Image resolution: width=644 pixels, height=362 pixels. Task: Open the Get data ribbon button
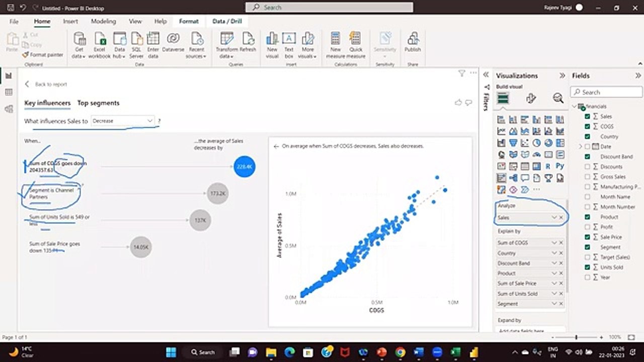click(x=79, y=45)
